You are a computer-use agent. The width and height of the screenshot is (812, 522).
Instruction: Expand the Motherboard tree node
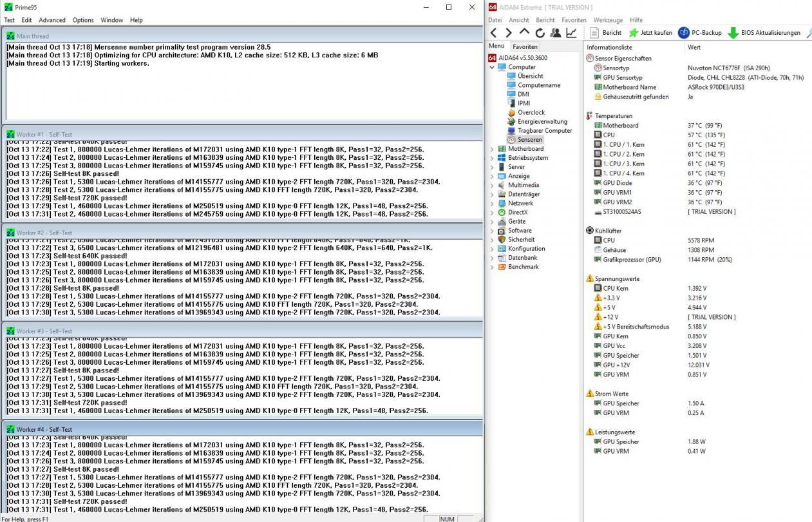pos(492,149)
